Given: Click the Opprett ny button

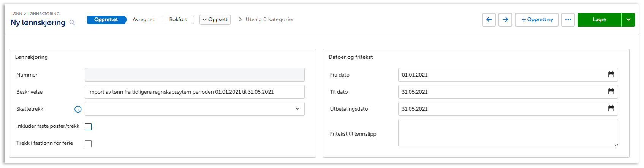Looking at the screenshot, I should pos(536,20).
